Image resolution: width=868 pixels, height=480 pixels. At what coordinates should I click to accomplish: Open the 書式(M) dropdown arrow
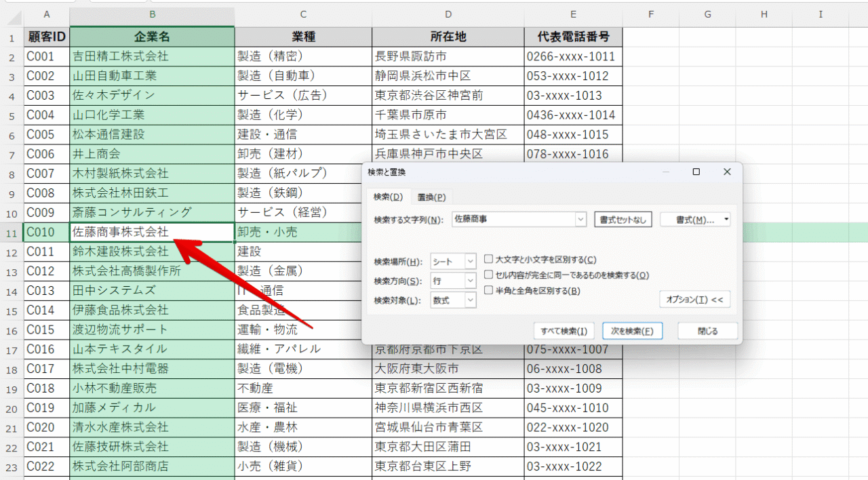[x=726, y=220]
